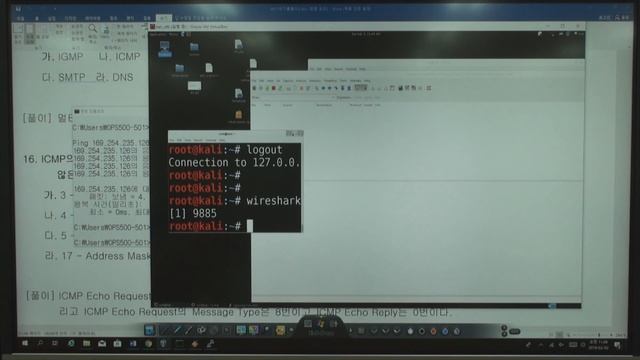Click the system tray clock
The height and width of the screenshot is (360, 640).
pyautogui.click(x=600, y=345)
